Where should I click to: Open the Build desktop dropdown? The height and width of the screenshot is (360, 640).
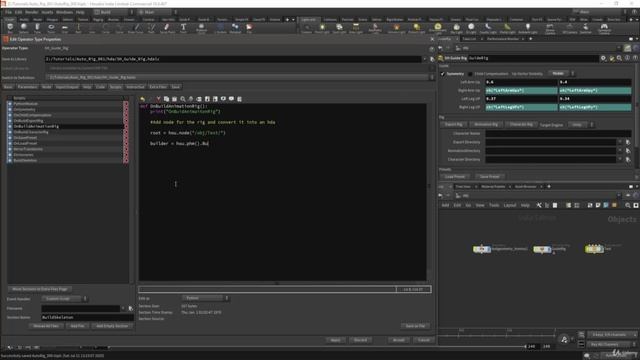[x=113, y=12]
